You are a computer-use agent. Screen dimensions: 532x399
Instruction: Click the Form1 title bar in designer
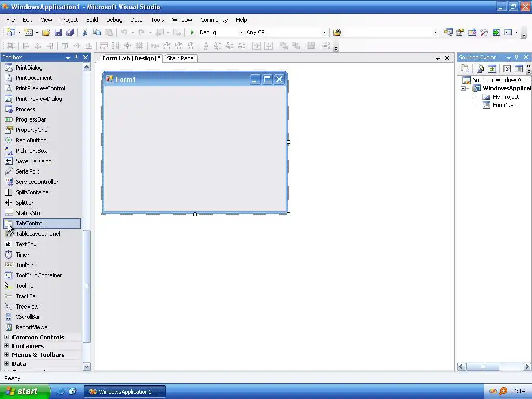pos(195,79)
